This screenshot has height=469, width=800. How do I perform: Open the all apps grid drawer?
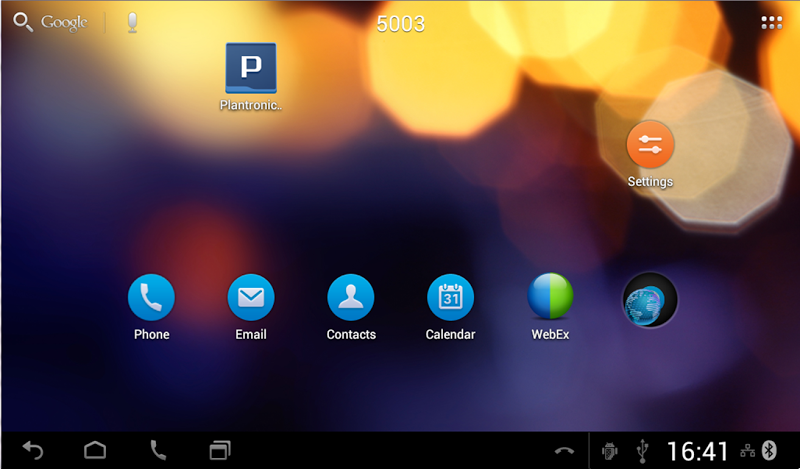click(771, 23)
